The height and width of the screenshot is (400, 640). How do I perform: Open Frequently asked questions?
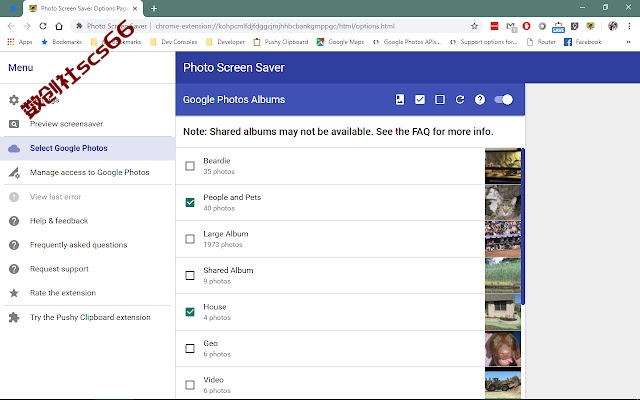[87, 245]
